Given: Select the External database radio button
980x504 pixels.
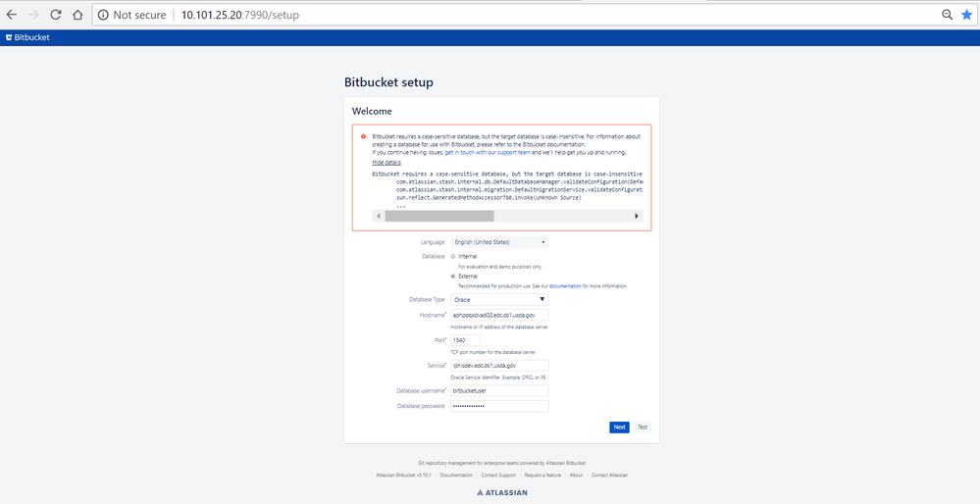Looking at the screenshot, I should coord(453,277).
